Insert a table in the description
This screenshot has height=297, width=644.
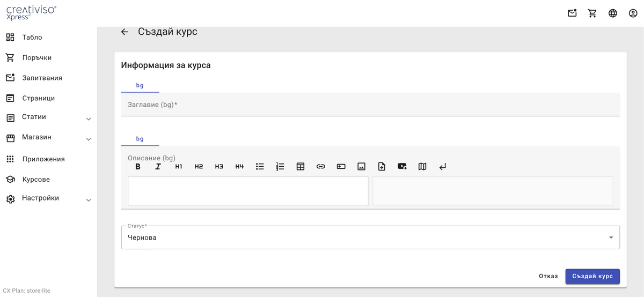[x=301, y=167]
